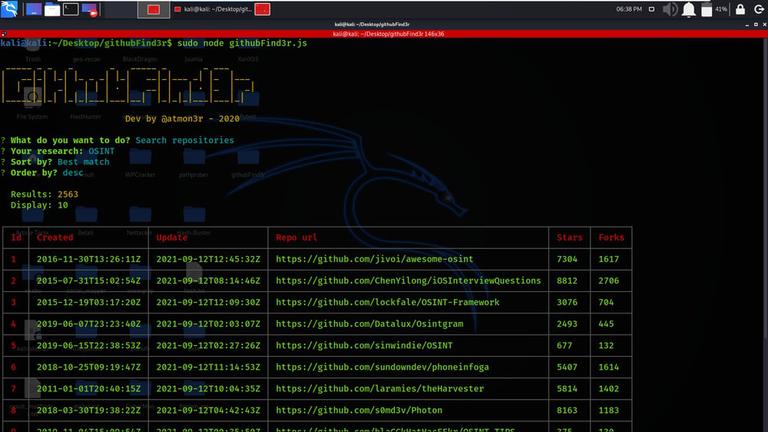Click created date 2019-06-07T23:23:40Z
This screenshot has width=768, height=432.
(89, 323)
